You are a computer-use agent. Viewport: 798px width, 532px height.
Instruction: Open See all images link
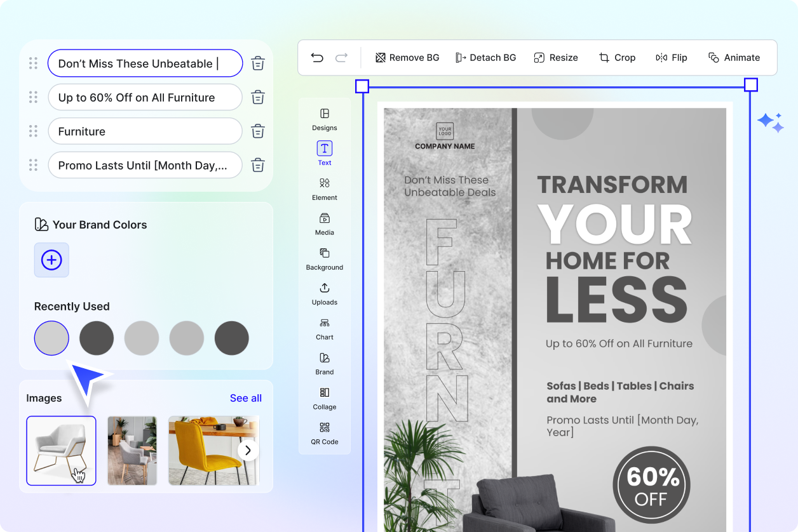tap(245, 398)
